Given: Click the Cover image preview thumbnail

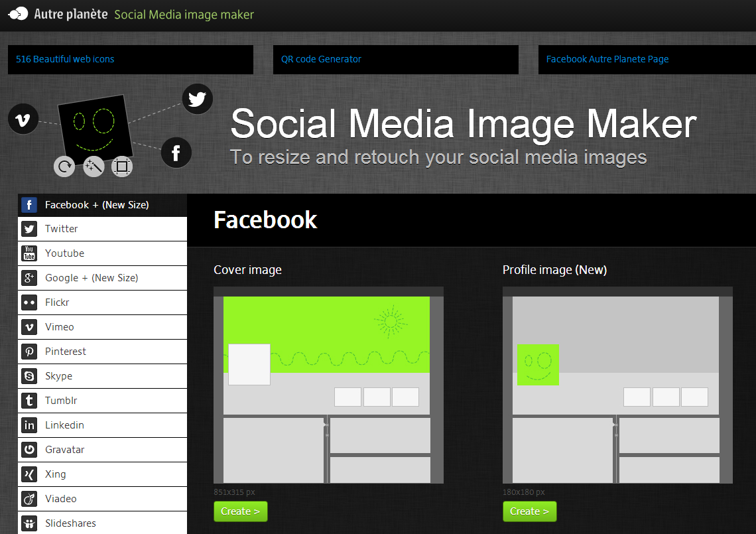Looking at the screenshot, I should coord(328,385).
